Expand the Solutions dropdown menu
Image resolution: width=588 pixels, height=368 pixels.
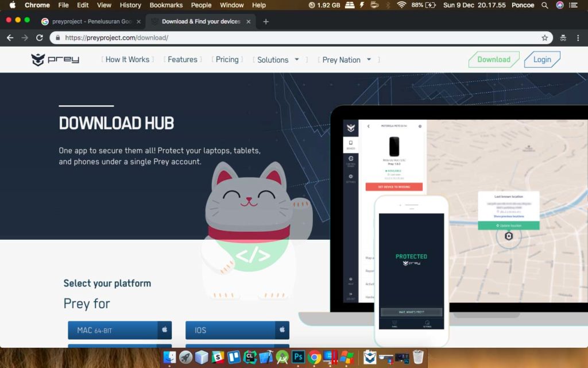point(278,60)
